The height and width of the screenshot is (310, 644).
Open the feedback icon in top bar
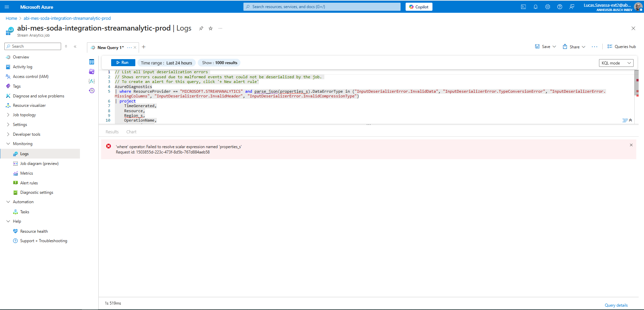pos(572,7)
